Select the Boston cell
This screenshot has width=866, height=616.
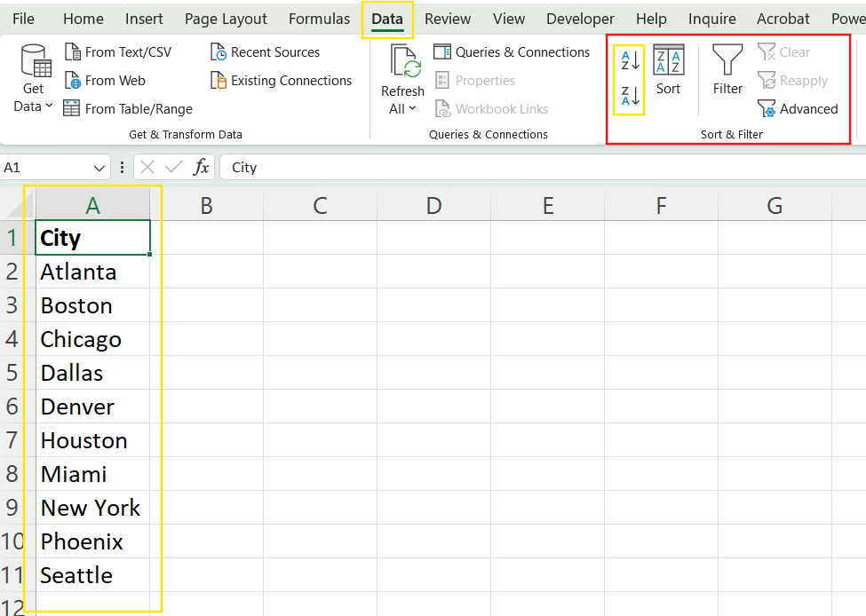92,305
